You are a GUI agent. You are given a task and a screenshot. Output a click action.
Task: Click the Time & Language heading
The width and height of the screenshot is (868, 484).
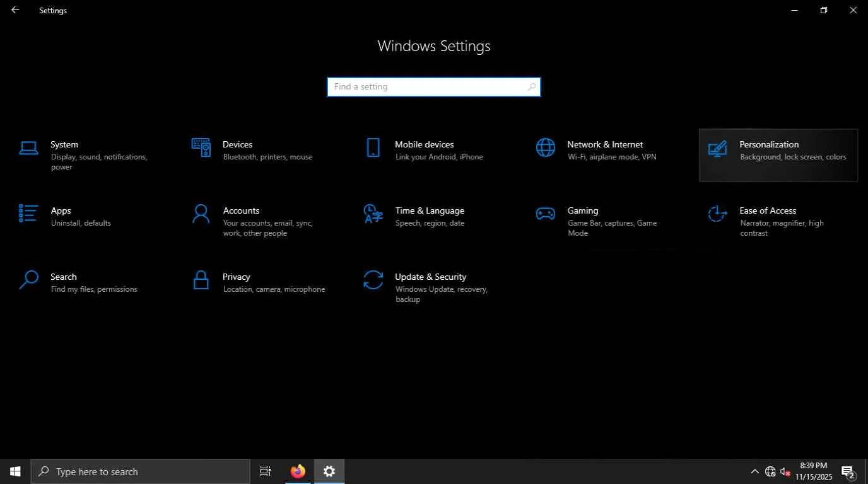430,210
